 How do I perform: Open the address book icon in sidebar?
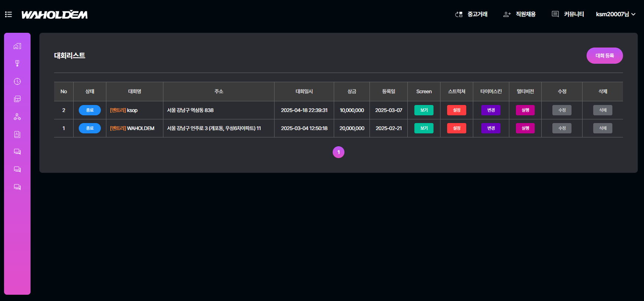tap(17, 134)
